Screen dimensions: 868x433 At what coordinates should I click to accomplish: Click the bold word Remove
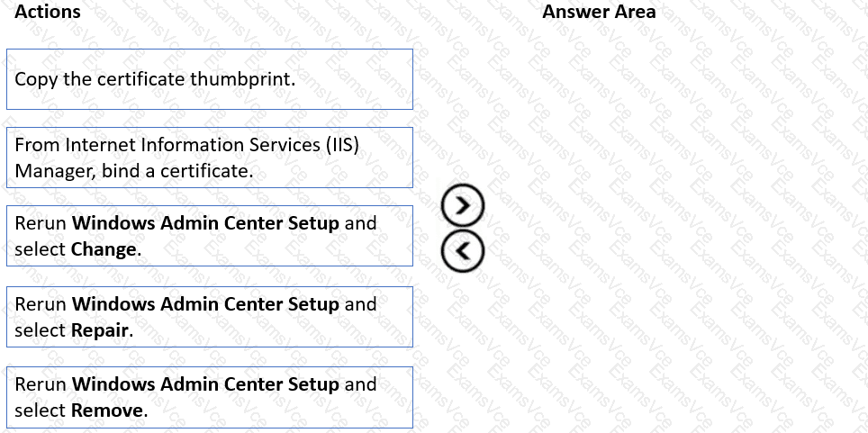[107, 410]
